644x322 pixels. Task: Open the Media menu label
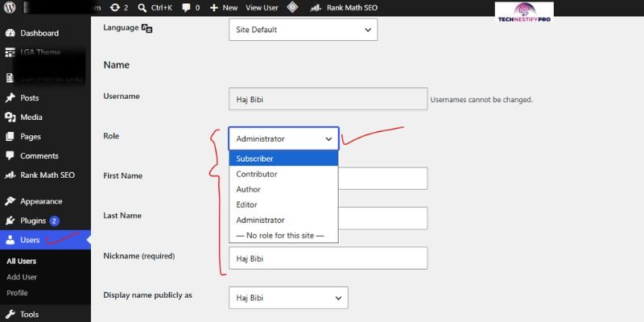[x=31, y=117]
